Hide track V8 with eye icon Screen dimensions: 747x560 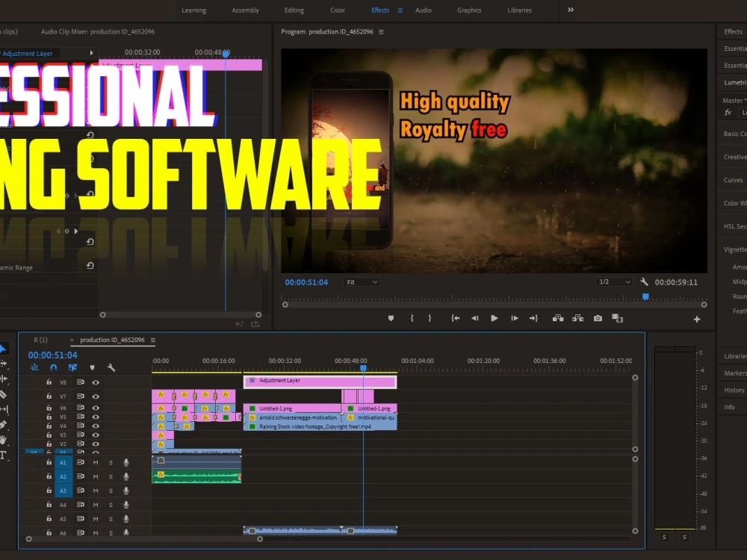tap(96, 382)
